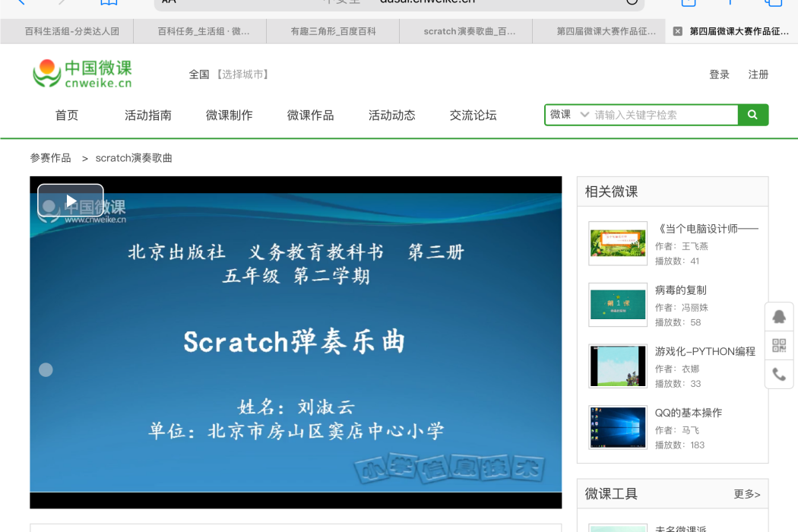Viewport: 798px width, 532px height.
Task: Click the 注册 link
Action: [758, 74]
